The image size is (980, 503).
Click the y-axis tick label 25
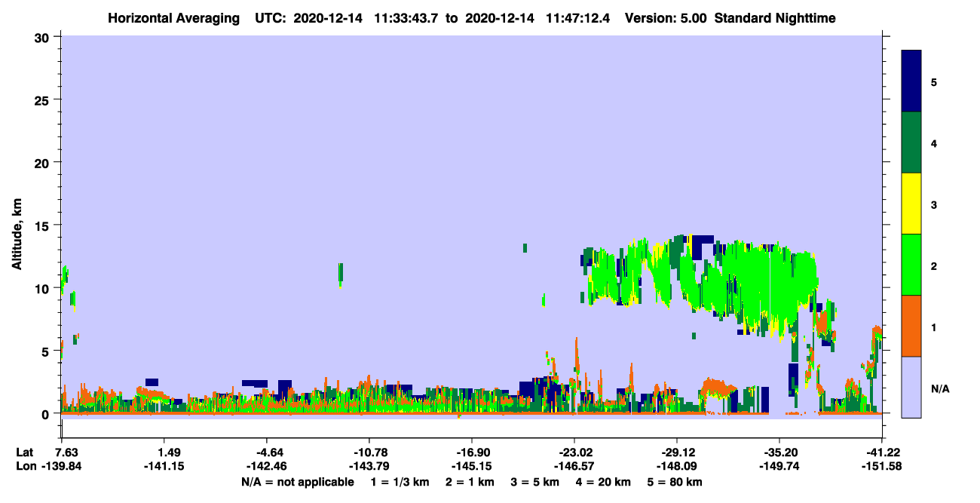[44, 100]
